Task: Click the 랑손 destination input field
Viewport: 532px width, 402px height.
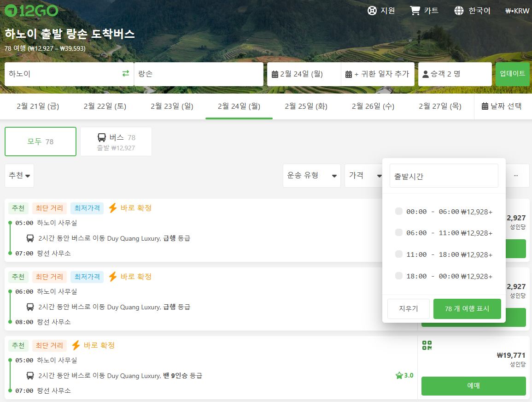Action: pos(199,74)
